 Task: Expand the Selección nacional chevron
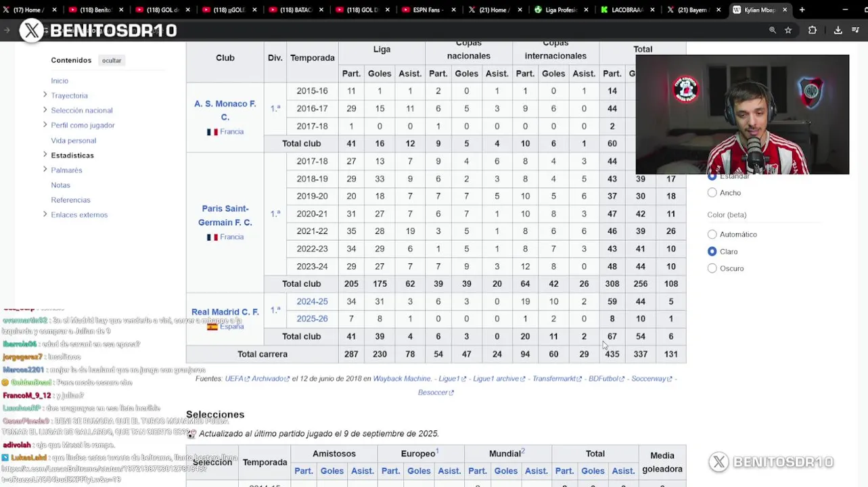coord(45,110)
